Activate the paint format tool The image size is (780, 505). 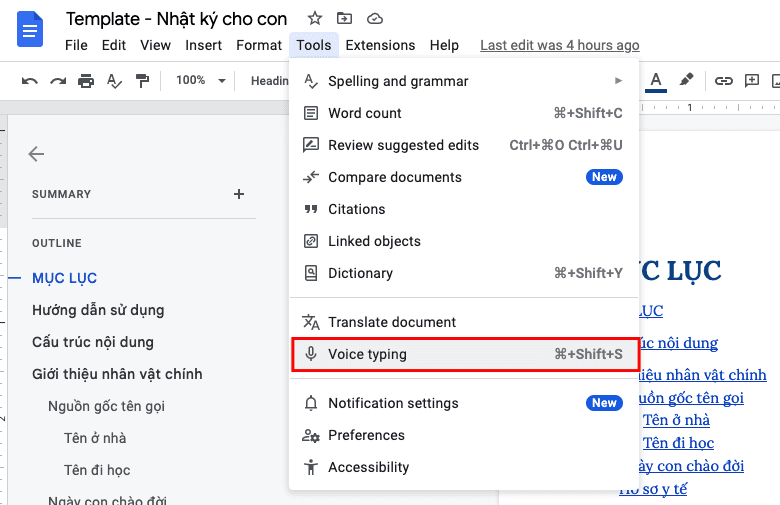click(142, 81)
